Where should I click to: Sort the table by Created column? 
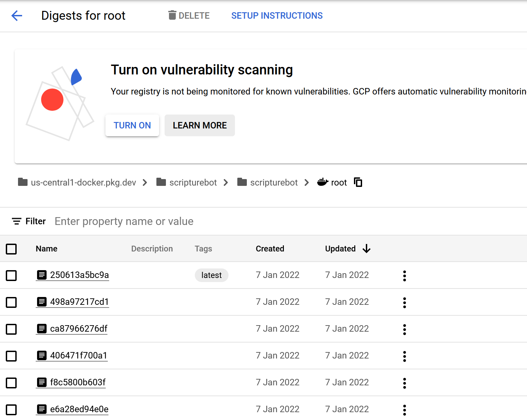tap(270, 249)
